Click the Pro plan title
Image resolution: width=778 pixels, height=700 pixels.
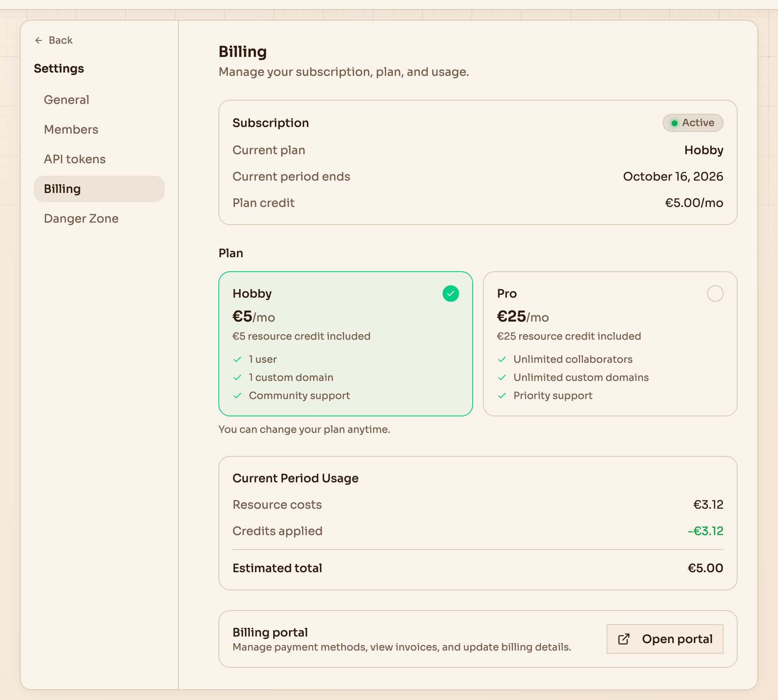[507, 294]
